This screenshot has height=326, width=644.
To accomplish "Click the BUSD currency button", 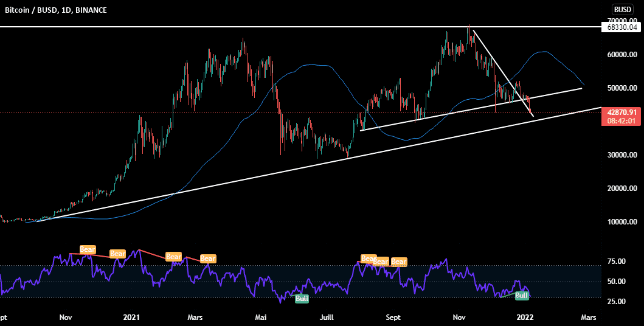I will coord(624,10).
